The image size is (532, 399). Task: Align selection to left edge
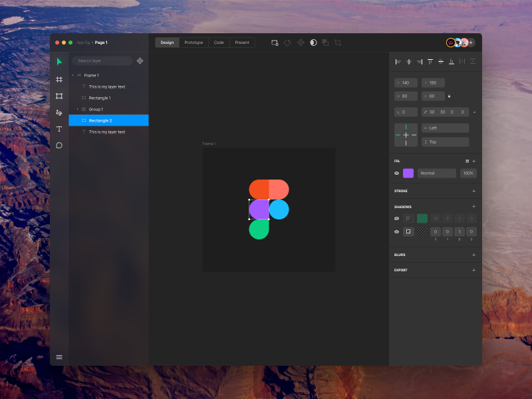click(x=398, y=61)
